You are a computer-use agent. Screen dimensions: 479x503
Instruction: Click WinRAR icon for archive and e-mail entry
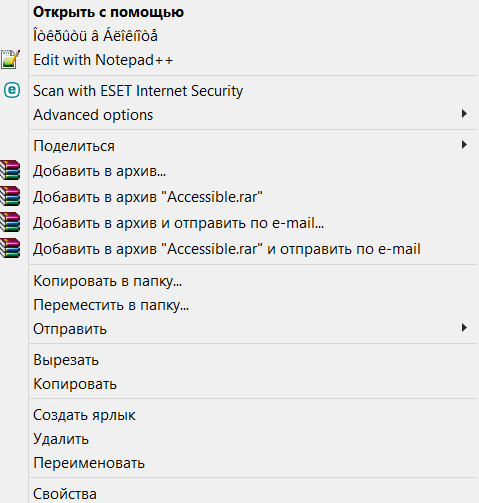click(10, 222)
